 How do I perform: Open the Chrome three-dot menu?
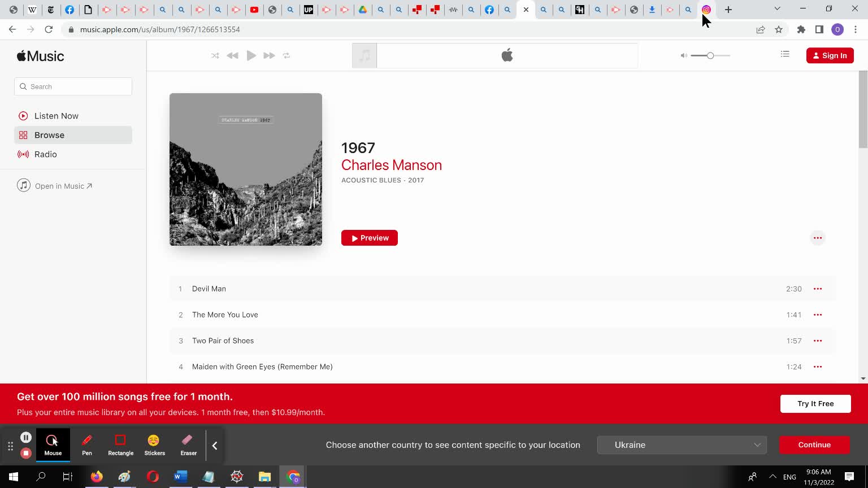(x=856, y=29)
